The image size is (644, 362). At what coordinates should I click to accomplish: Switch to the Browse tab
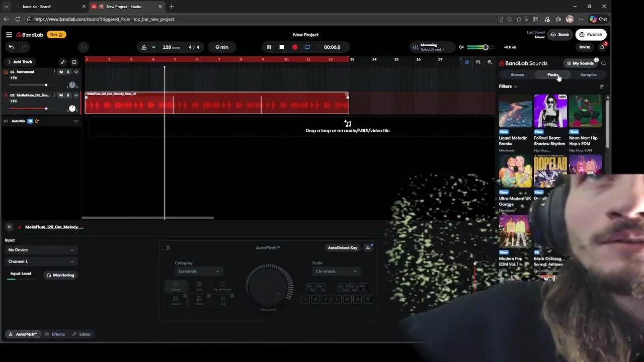[517, 75]
